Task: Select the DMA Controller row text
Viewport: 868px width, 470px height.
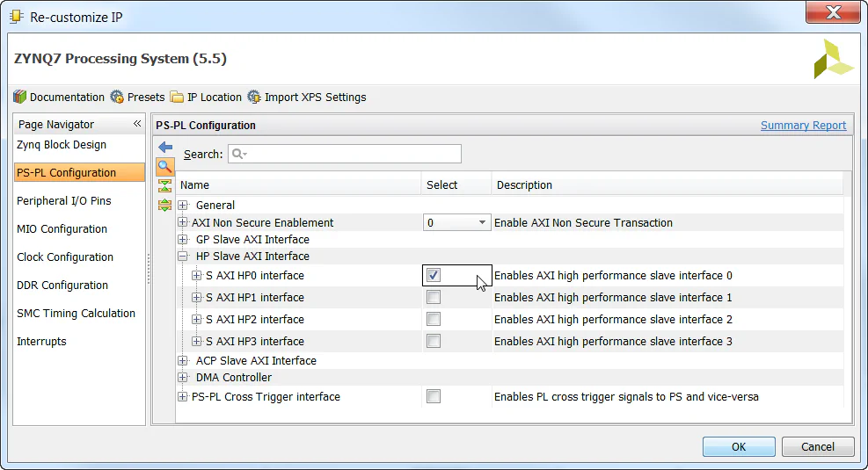Action: (x=234, y=378)
